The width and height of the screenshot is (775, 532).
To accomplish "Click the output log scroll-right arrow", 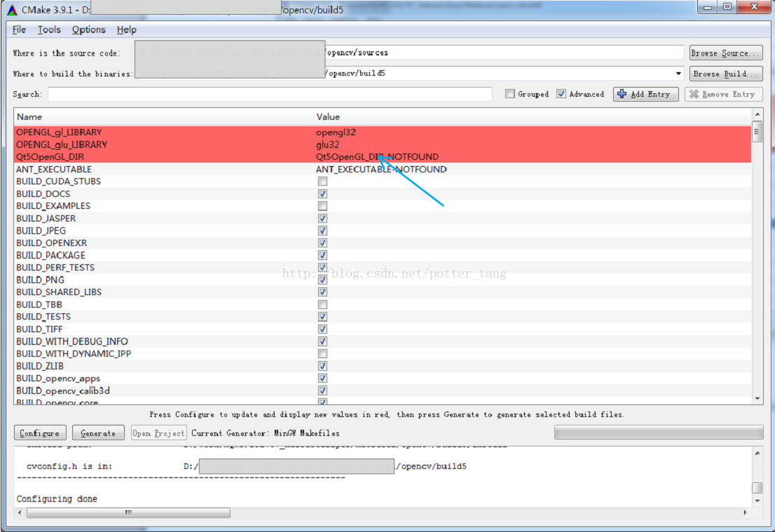I will [x=746, y=512].
